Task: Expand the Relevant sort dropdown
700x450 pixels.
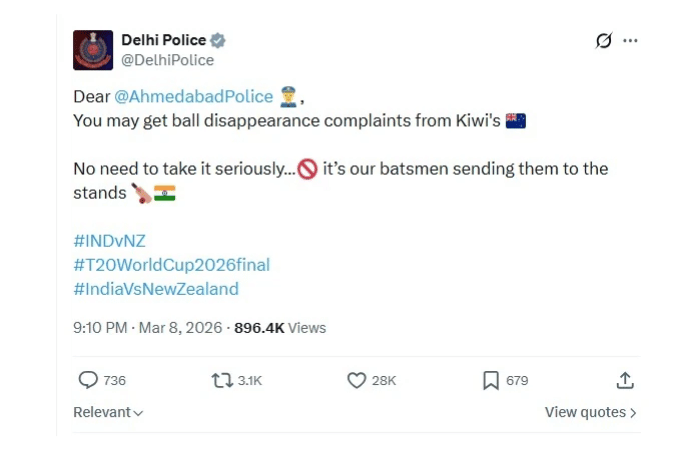Action: [x=108, y=412]
